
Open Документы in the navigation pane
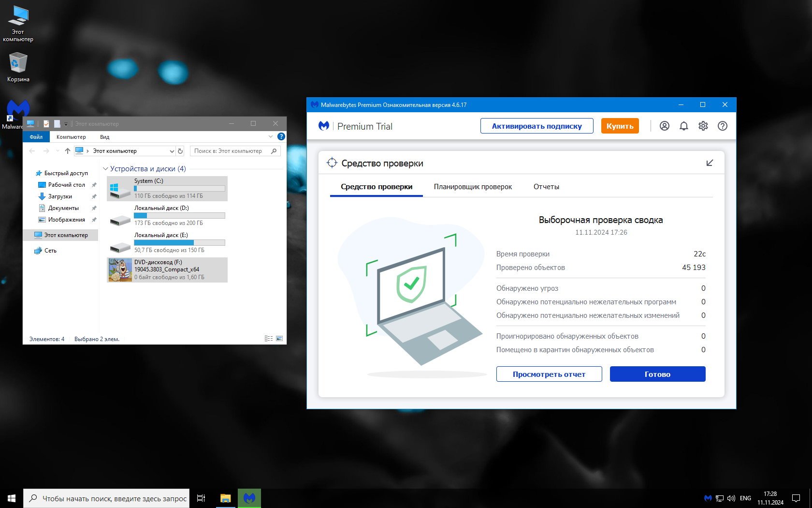point(63,208)
